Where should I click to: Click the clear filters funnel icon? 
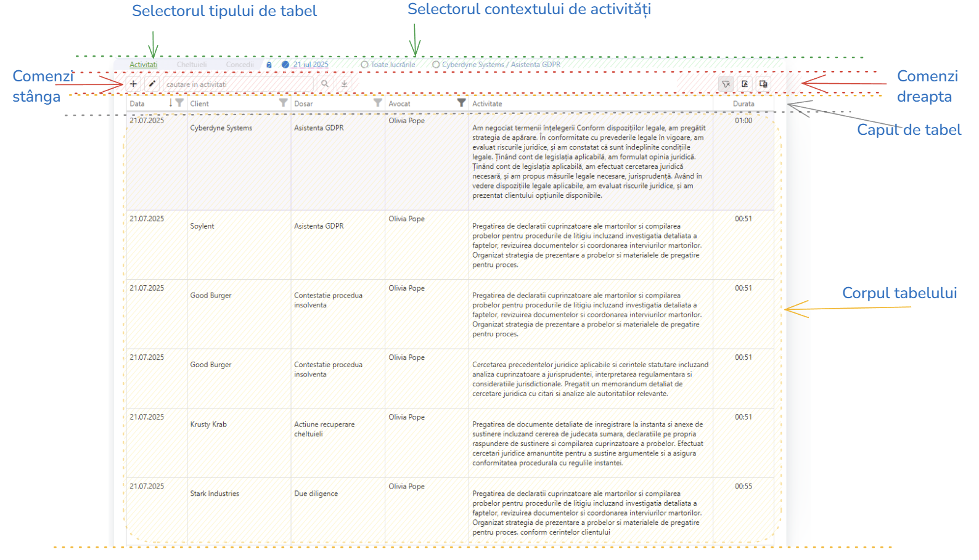(x=726, y=84)
